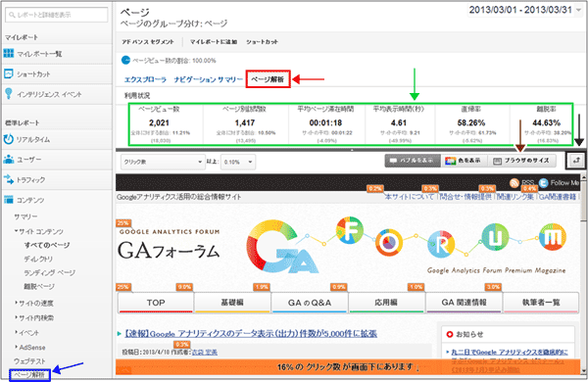
Task: Select すべてのページ in the sidebar
Action: [47, 245]
